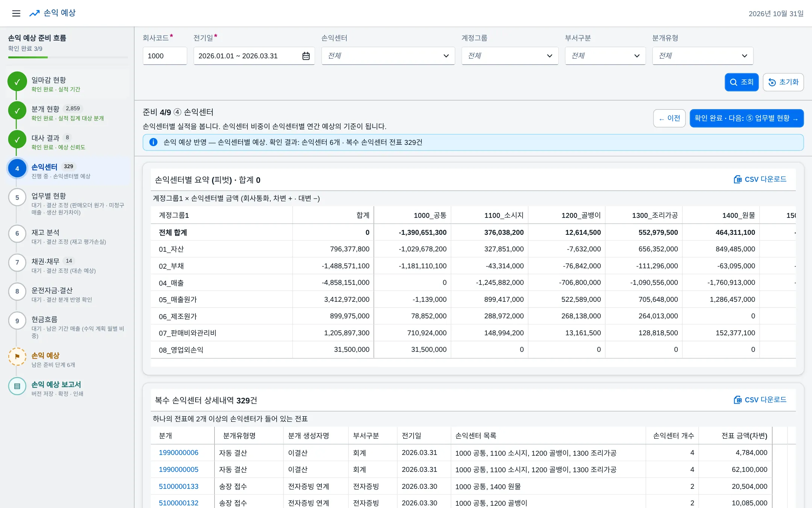Viewport: 812px width, 508px height.
Task: Click the green checkmark for 일마감 현황 step
Action: pos(17,82)
